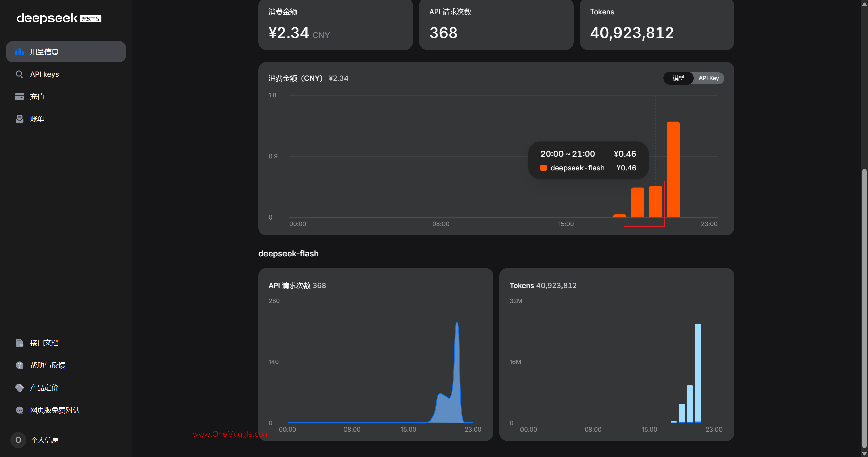Click the deepseek-flash section heading

click(289, 254)
